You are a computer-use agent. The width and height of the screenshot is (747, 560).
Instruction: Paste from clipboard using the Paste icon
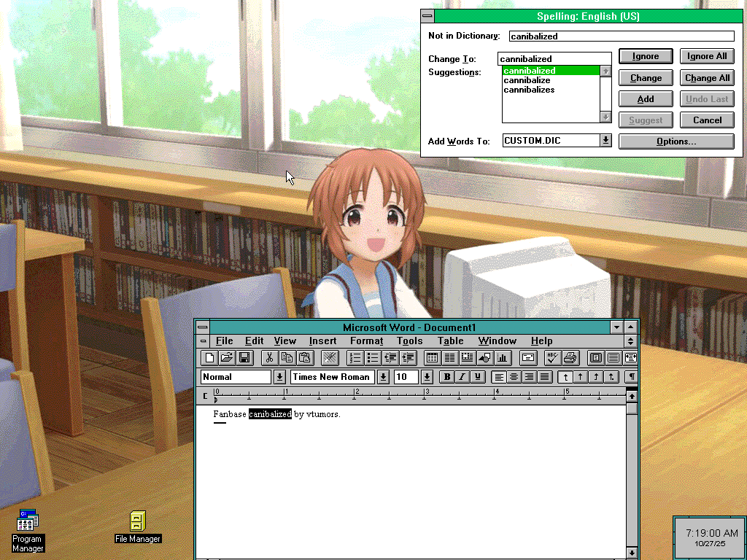[304, 357]
